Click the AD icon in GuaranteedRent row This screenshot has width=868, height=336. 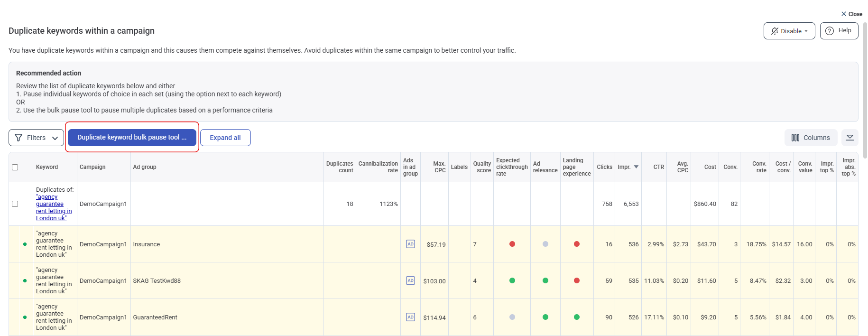[410, 317]
